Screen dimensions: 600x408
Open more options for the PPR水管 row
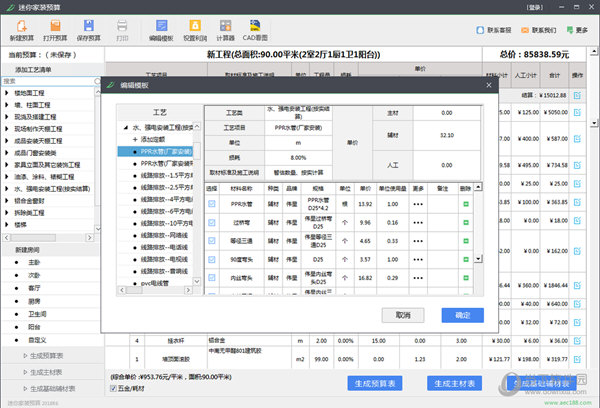418,204
